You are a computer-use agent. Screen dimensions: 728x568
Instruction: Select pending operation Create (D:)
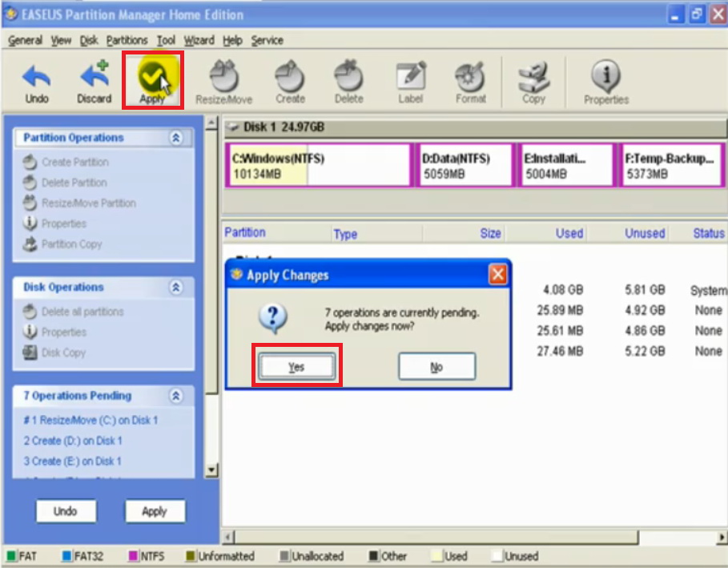pyautogui.click(x=73, y=441)
